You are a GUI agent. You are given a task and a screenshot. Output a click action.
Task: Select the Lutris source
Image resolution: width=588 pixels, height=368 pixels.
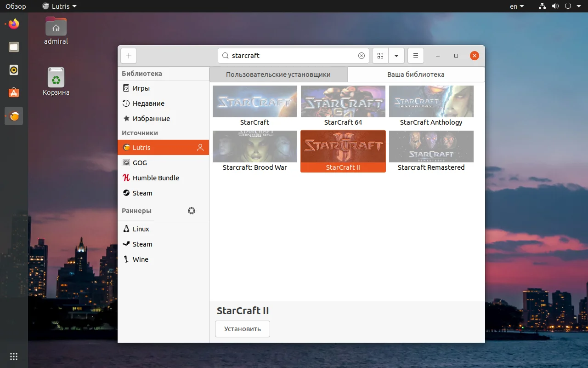(164, 148)
